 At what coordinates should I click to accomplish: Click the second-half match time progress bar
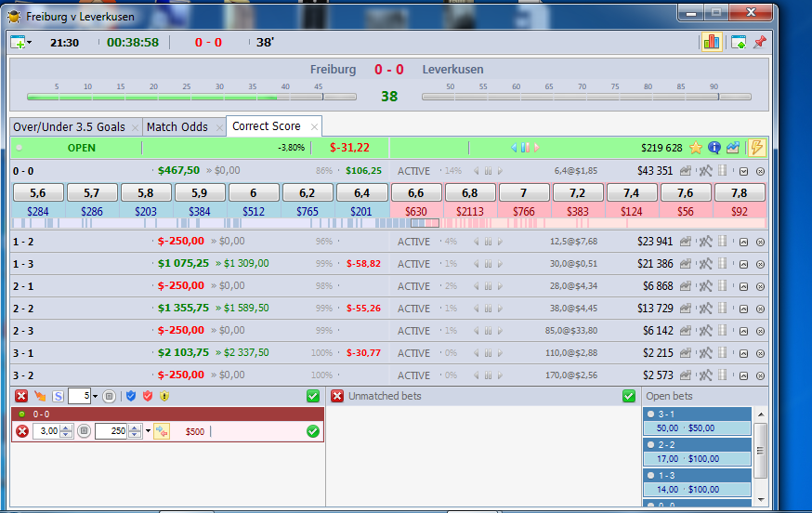pyautogui.click(x=586, y=97)
